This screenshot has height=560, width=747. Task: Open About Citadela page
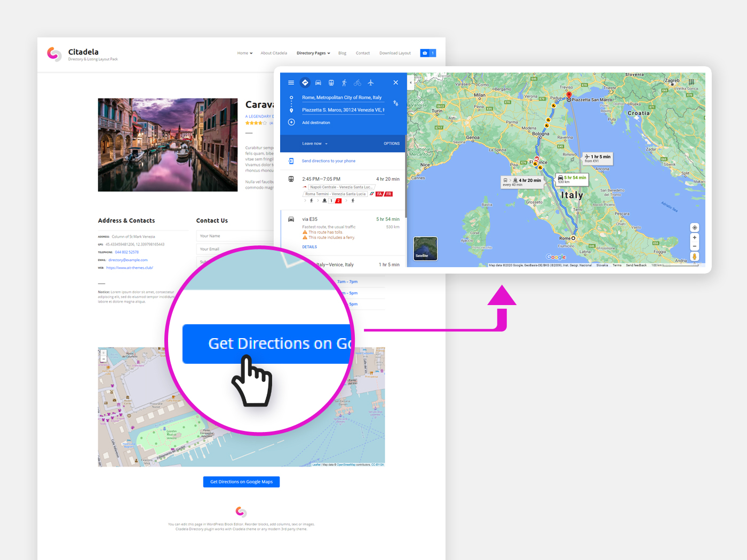[x=274, y=53]
